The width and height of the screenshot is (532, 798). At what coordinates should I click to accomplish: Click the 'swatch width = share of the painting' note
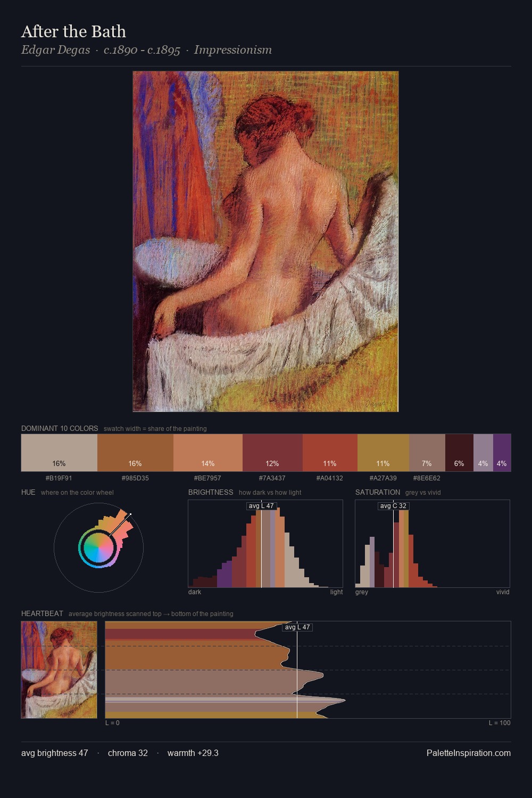point(155,429)
